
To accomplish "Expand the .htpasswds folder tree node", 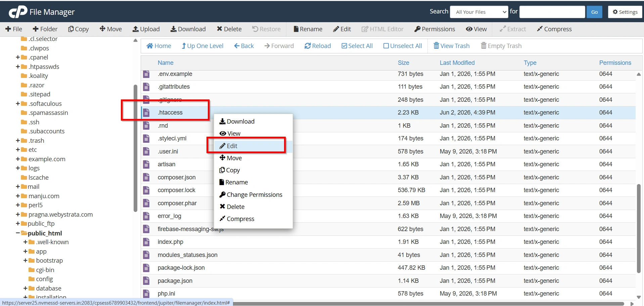I will coord(18,67).
